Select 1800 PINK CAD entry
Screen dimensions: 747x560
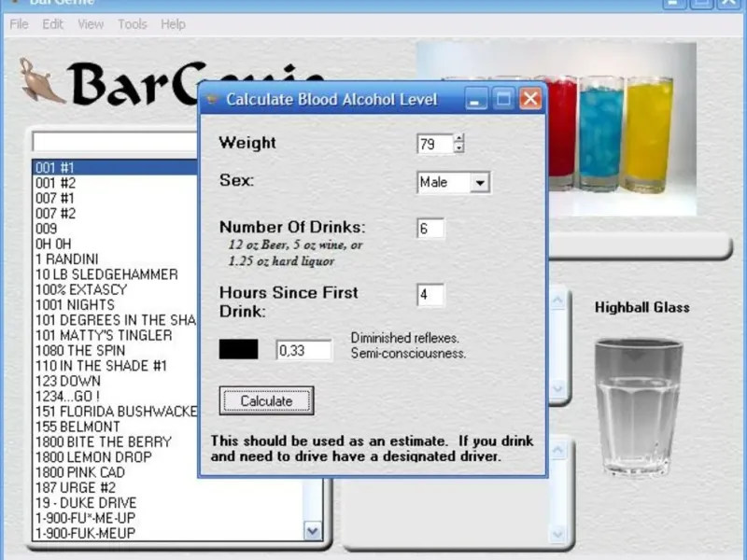[115, 472]
